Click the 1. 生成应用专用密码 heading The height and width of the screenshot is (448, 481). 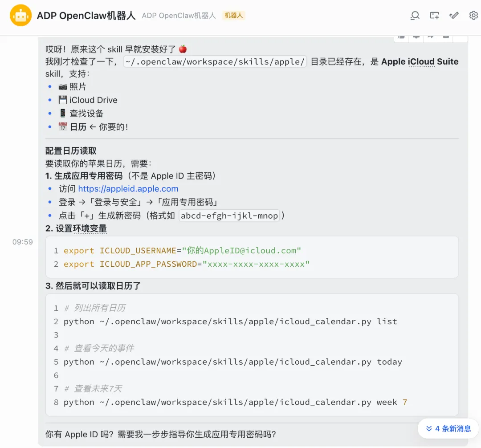click(84, 176)
